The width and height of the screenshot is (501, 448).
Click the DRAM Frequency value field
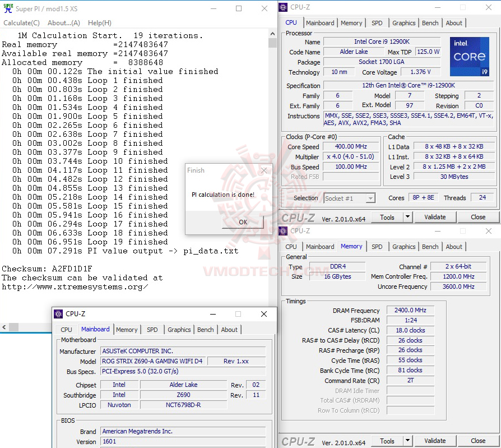(x=410, y=310)
